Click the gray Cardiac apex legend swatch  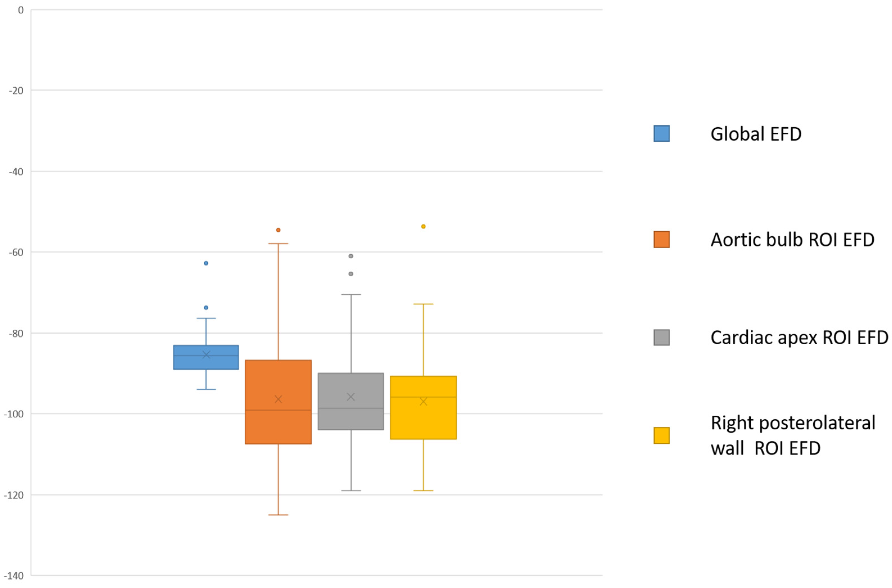pos(661,338)
